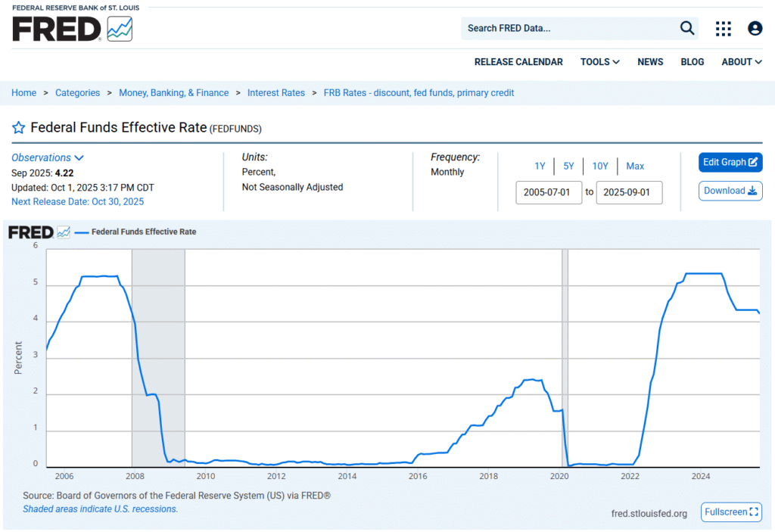
Task: Switch to the 10Y date range
Action: [600, 166]
